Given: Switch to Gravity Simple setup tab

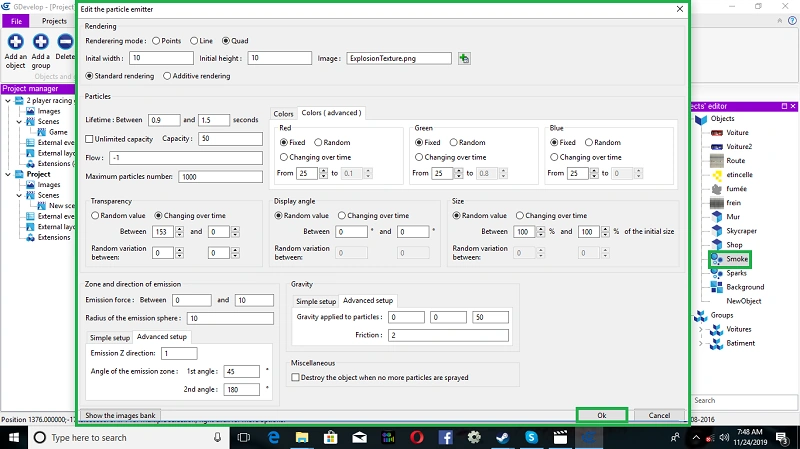Looking at the screenshot, I should coord(316,302).
